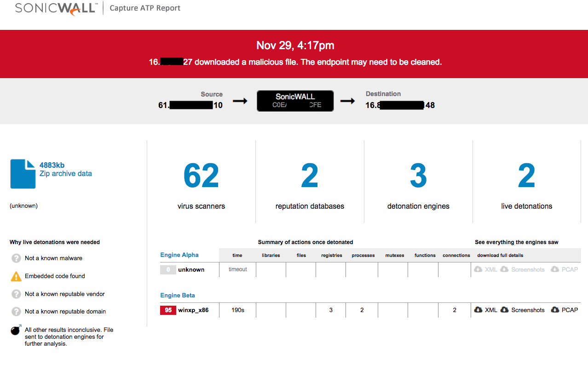Screen dimensions: 588x376
Task: Click the time column header
Action: tap(237, 256)
